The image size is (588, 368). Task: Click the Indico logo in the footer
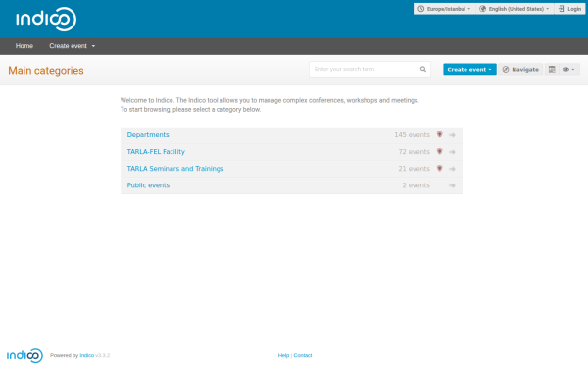click(24, 355)
